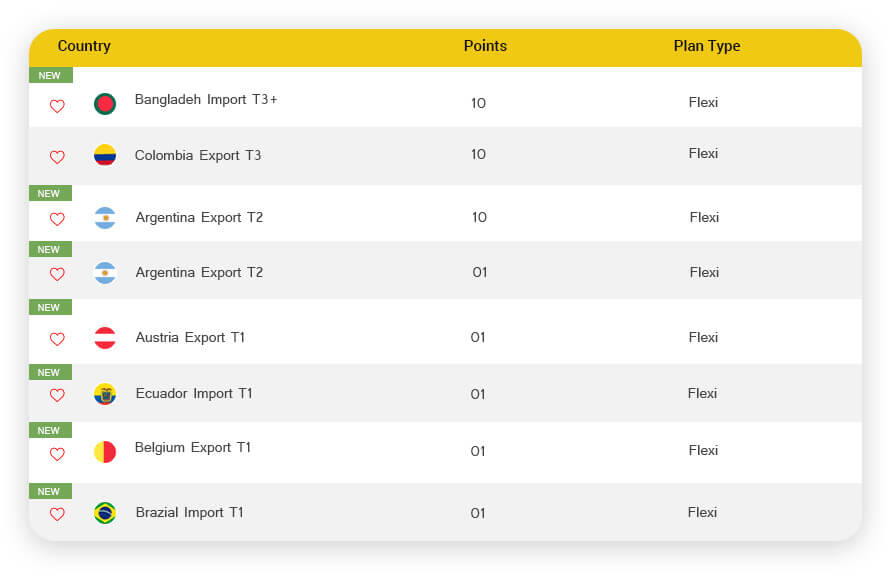Favorite the Austria Export T1 row

(57, 339)
